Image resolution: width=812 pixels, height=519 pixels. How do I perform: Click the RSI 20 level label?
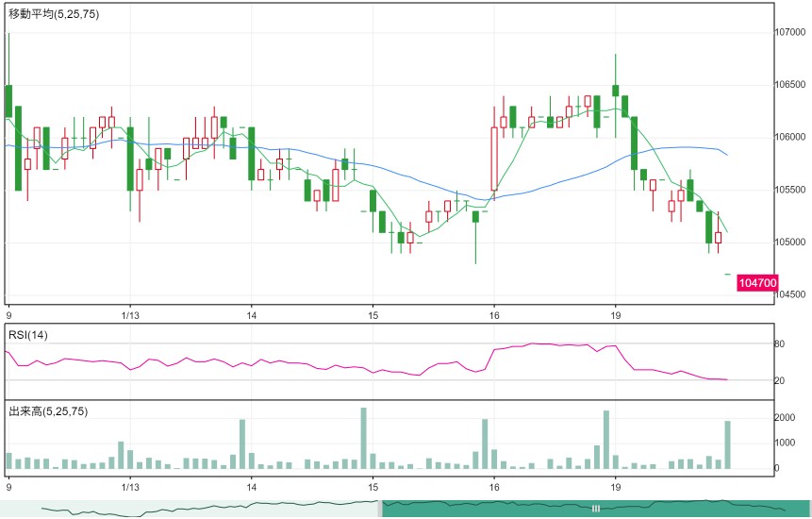[779, 380]
